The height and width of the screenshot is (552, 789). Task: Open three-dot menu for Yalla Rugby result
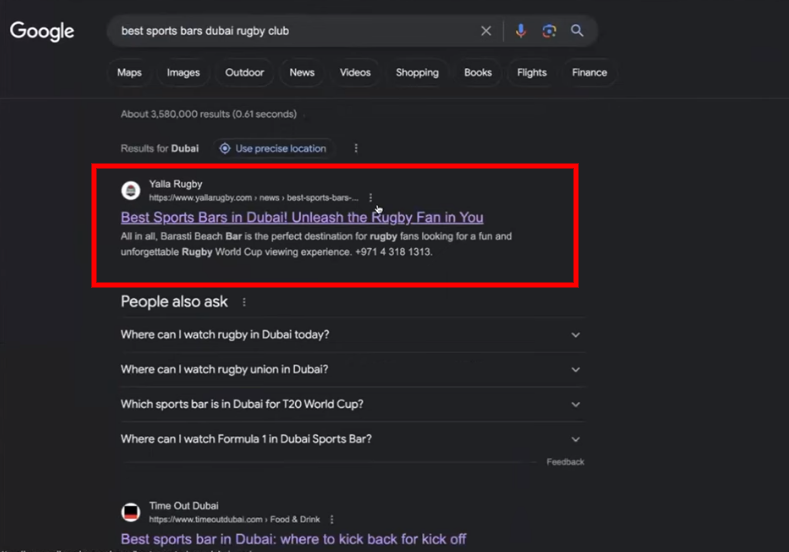click(x=371, y=198)
